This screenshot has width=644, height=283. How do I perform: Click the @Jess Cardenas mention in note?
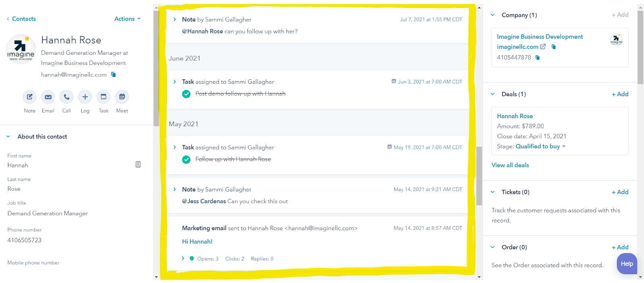pyautogui.click(x=204, y=201)
